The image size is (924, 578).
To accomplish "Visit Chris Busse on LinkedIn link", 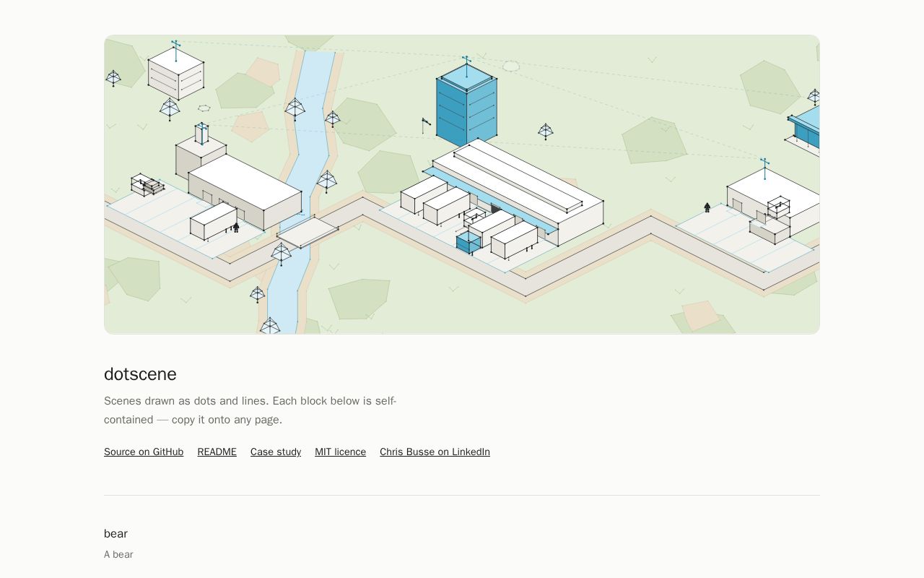I will click(x=435, y=452).
